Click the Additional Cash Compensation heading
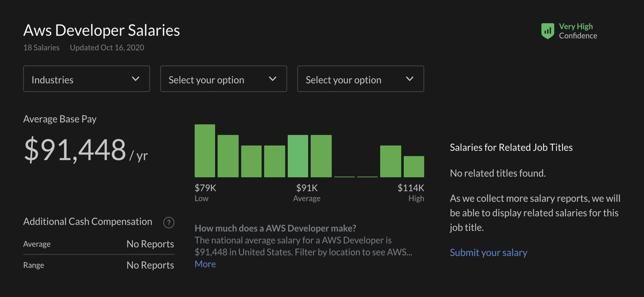 pos(88,221)
